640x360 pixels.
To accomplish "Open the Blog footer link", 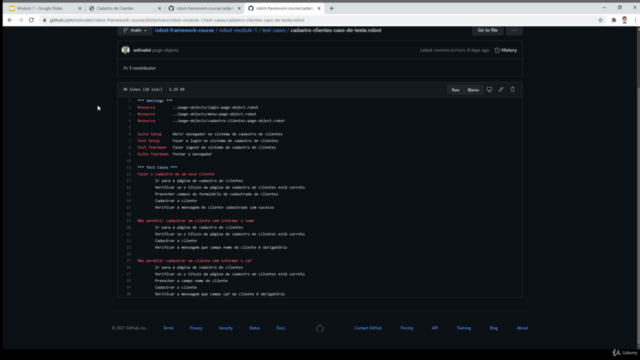I will pos(494,328).
